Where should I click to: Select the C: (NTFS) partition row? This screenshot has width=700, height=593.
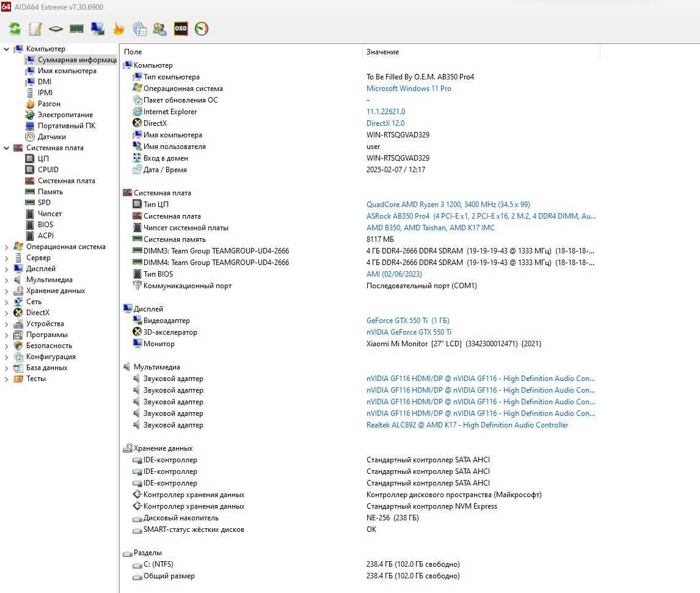coord(360,564)
